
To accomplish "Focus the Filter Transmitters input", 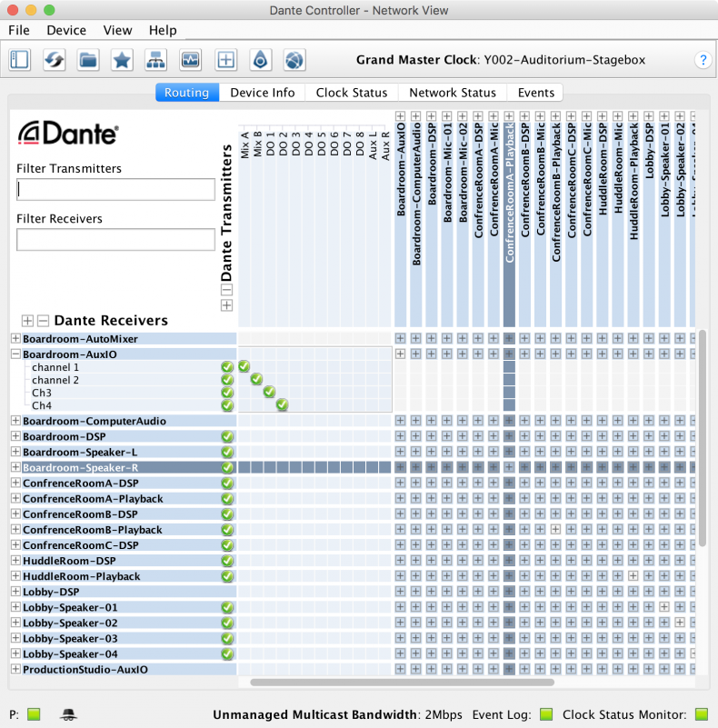I will (x=115, y=189).
